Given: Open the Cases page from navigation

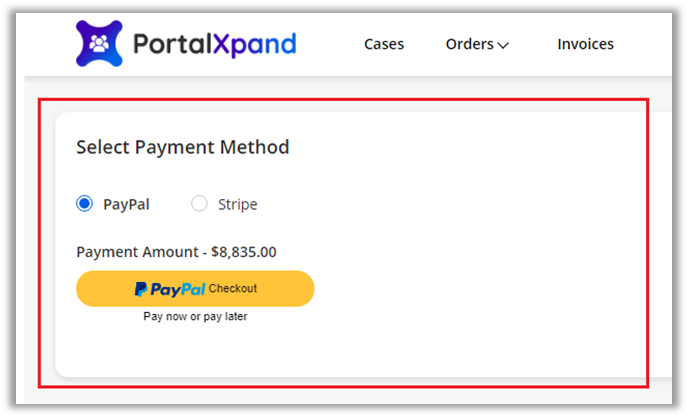Looking at the screenshot, I should (x=384, y=44).
